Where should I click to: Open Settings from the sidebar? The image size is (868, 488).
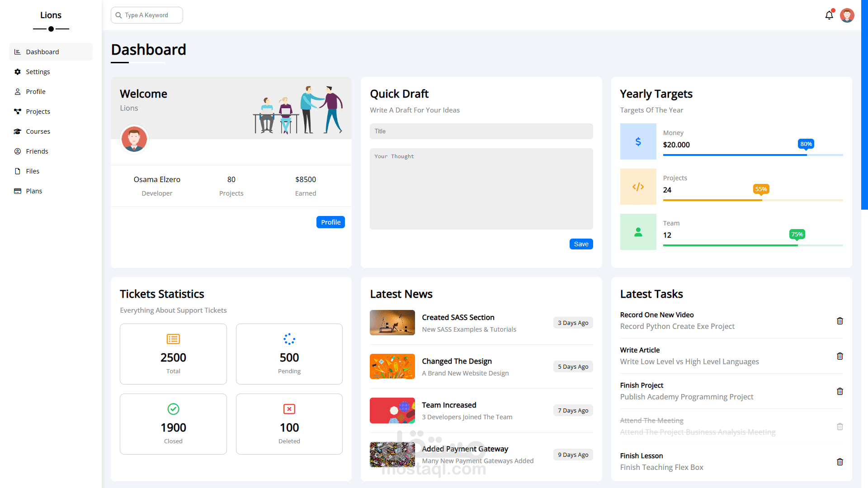[x=51, y=72]
